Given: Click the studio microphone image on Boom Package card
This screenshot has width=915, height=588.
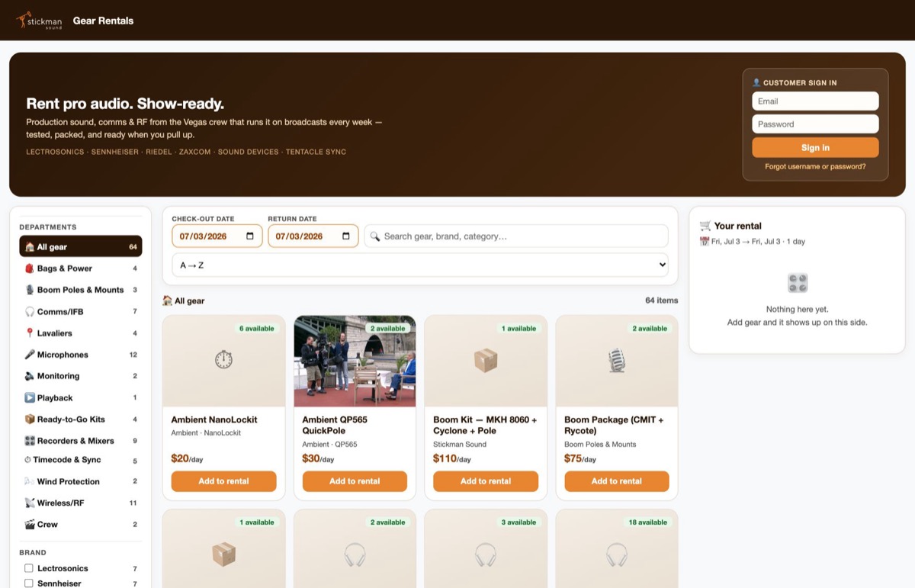Looking at the screenshot, I should 617,360.
